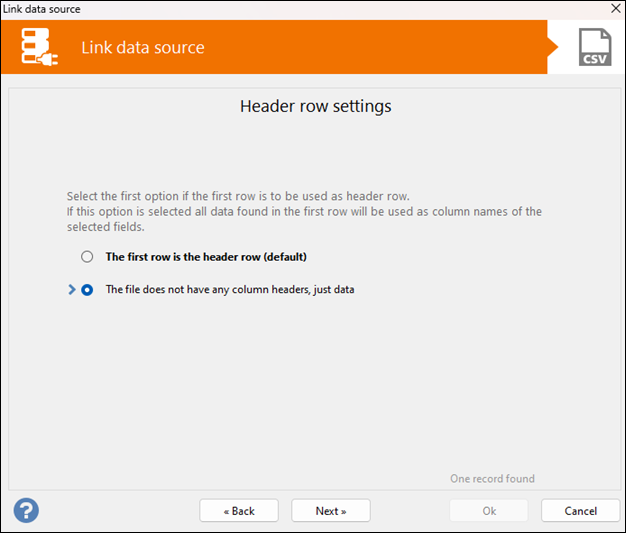Select the no column headers radio button
626x533 pixels.
coord(87,290)
